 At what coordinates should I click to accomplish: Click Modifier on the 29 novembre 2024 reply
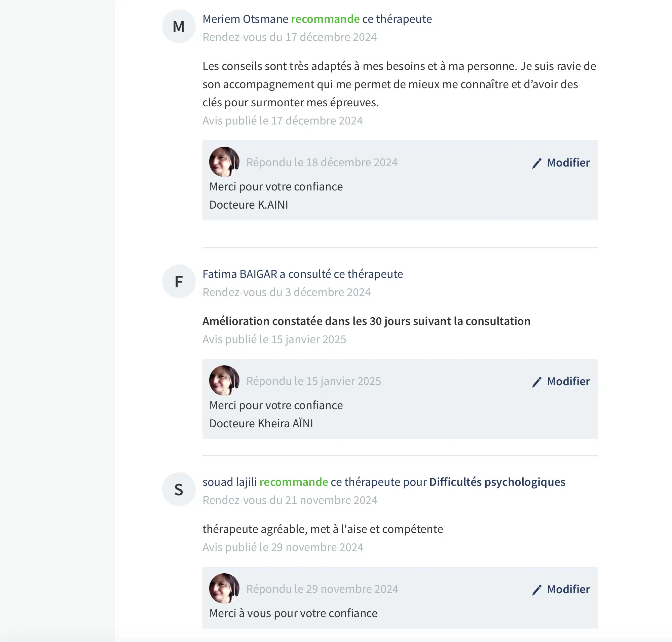568,589
